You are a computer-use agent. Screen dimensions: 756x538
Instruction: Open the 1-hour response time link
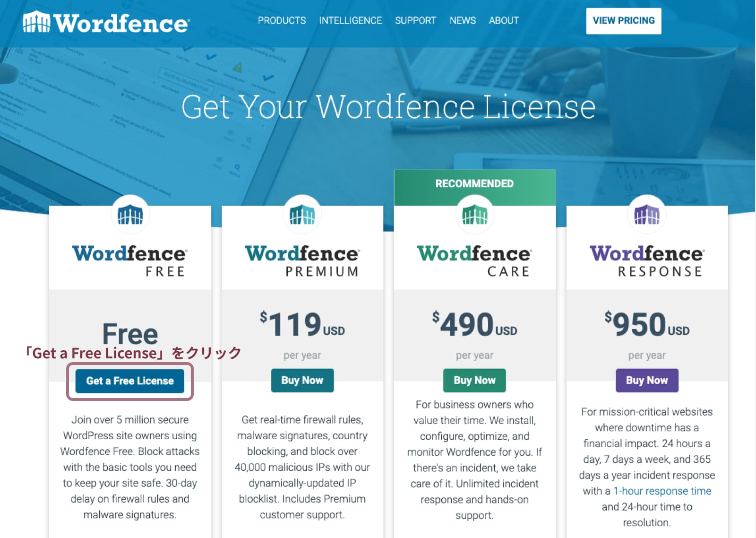click(x=662, y=491)
